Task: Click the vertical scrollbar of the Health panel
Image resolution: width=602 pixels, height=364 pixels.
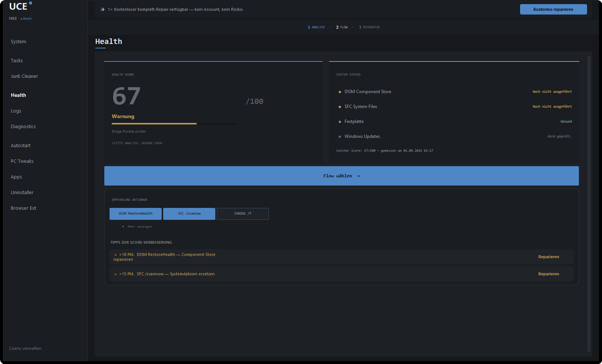Action: [x=589, y=203]
